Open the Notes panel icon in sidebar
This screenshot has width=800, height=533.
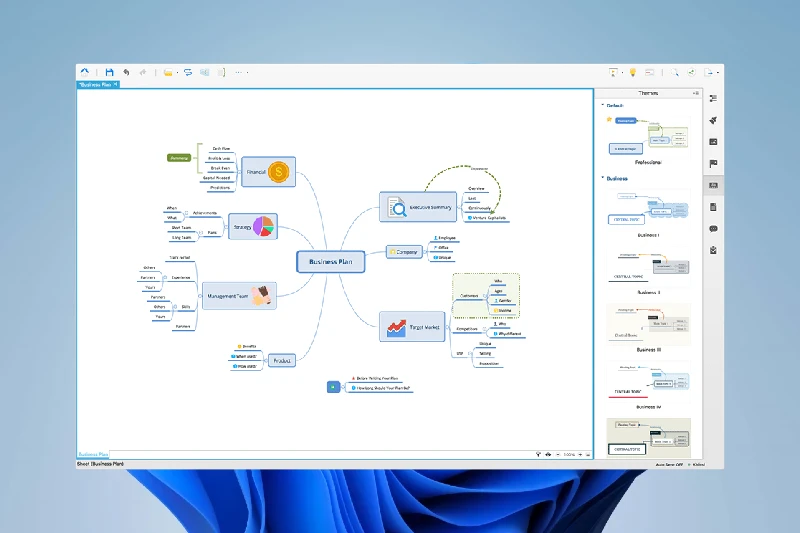pos(713,207)
